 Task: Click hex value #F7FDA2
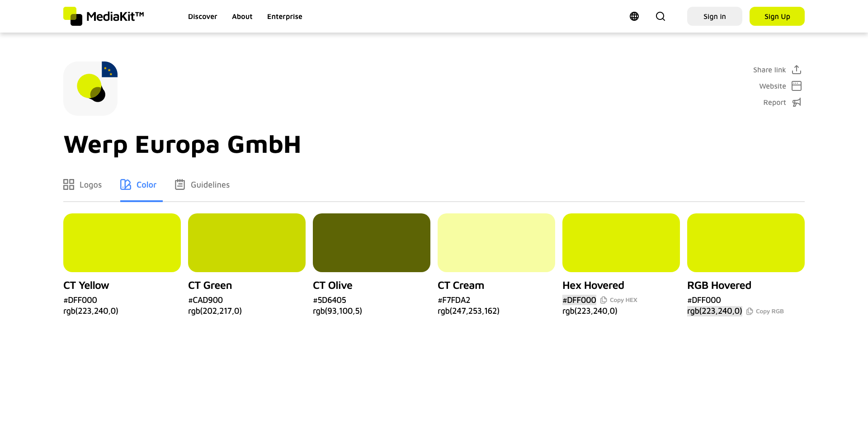click(x=454, y=300)
